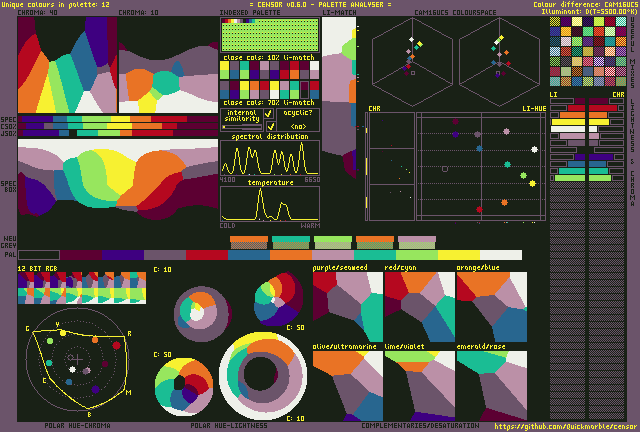The height and width of the screenshot is (432, 640).
Task: Open the olive/ultramarine complementary diagram
Action: click(348, 386)
